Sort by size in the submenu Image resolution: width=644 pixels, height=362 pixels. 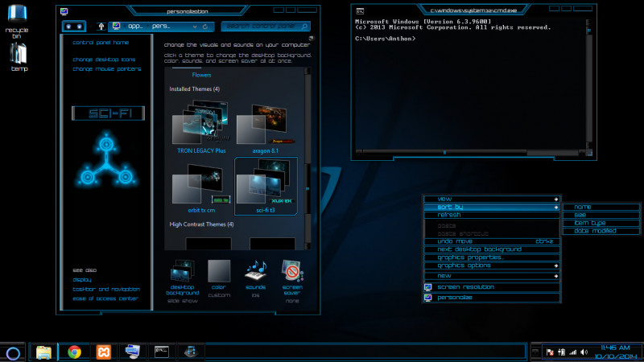pos(601,215)
